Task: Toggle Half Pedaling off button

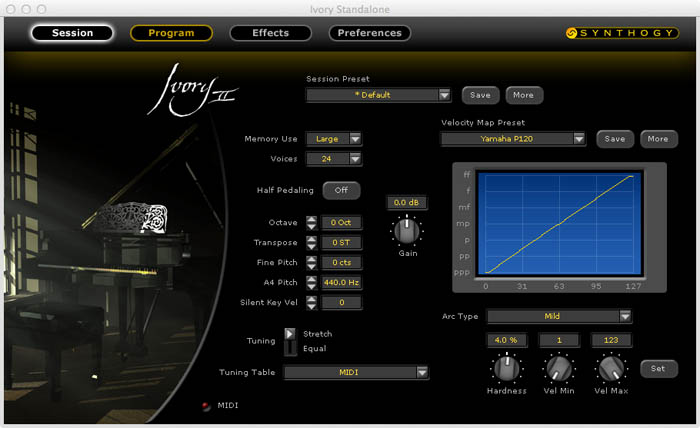Action: 342,190
